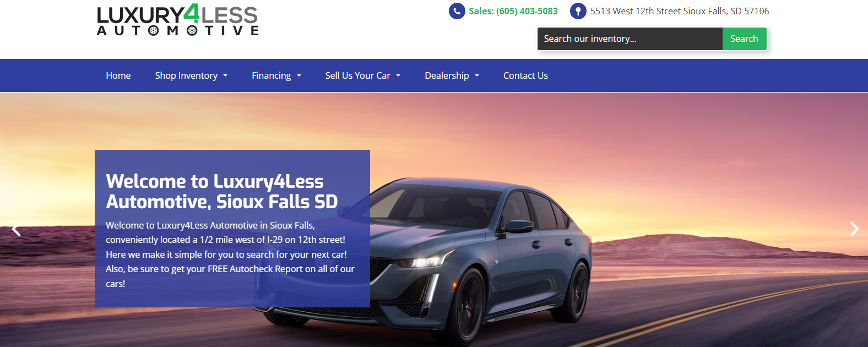The height and width of the screenshot is (347, 868).
Task: Expand the Shop Inventory dropdown
Action: tap(191, 75)
